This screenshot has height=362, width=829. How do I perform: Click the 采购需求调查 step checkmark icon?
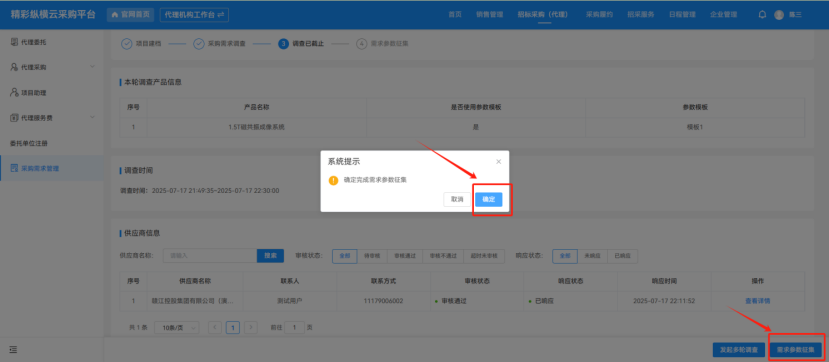click(x=198, y=44)
